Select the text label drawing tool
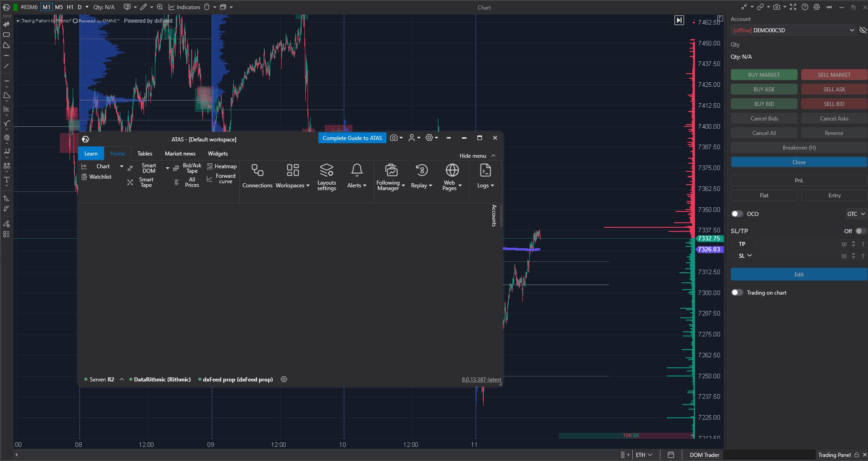Screen dimensions: 868x461 tap(6, 180)
